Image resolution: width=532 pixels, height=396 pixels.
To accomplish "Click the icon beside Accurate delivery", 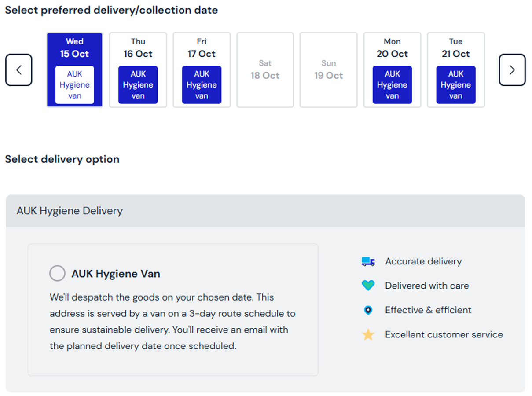I will click(367, 261).
